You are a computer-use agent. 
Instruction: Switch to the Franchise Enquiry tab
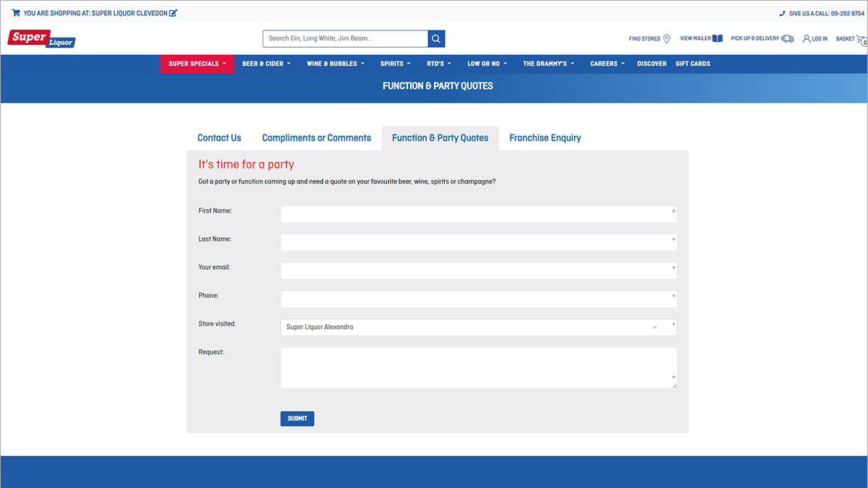click(x=545, y=138)
